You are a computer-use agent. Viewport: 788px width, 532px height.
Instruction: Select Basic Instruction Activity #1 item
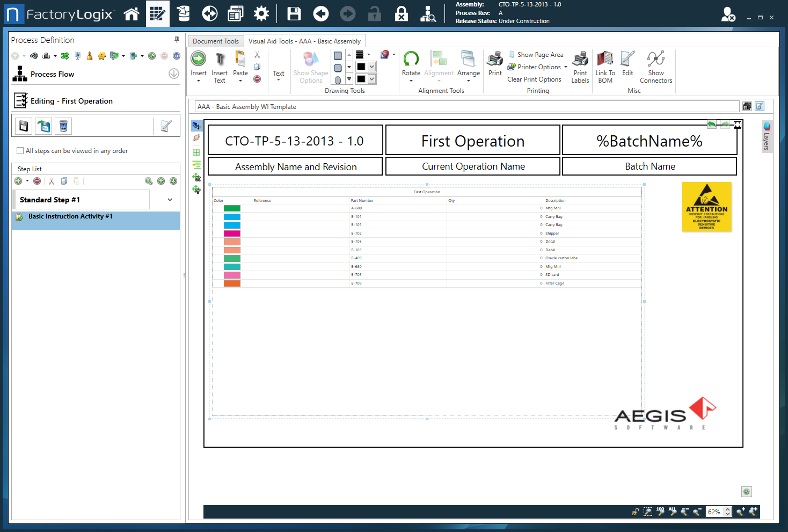coord(70,216)
